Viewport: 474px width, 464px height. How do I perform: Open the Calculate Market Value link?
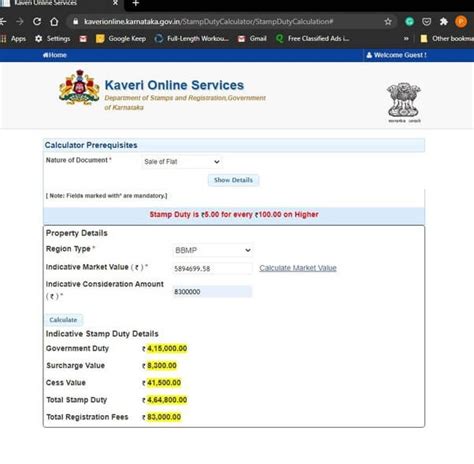click(298, 268)
